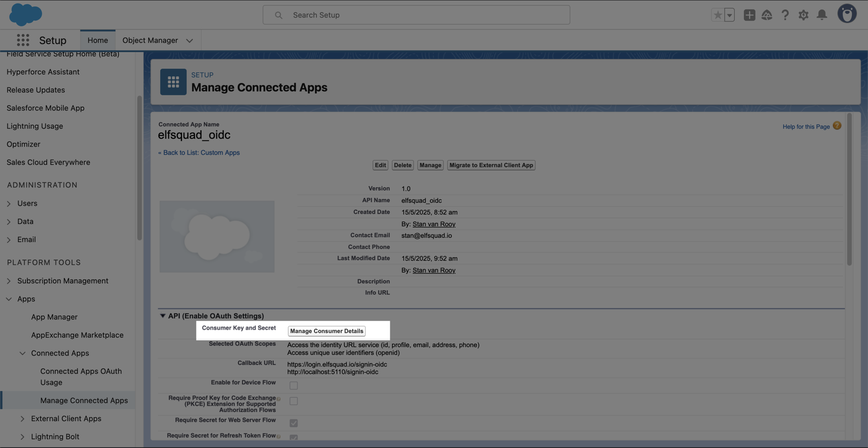Image resolution: width=868 pixels, height=448 pixels.
Task: Open Stan van Rooy link under Created Date
Action: [434, 224]
